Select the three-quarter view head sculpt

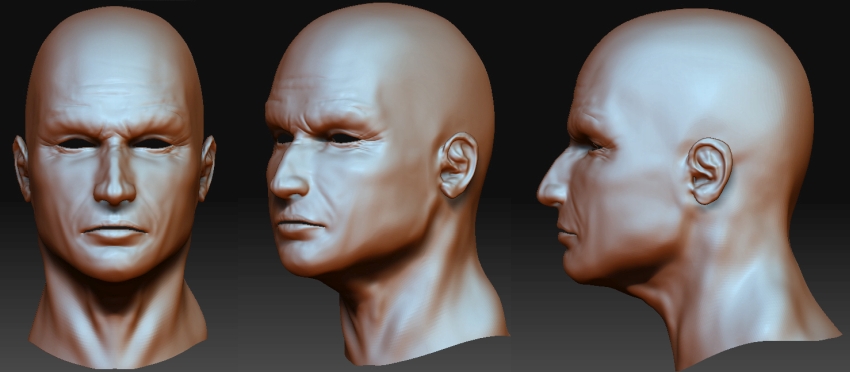[386, 184]
